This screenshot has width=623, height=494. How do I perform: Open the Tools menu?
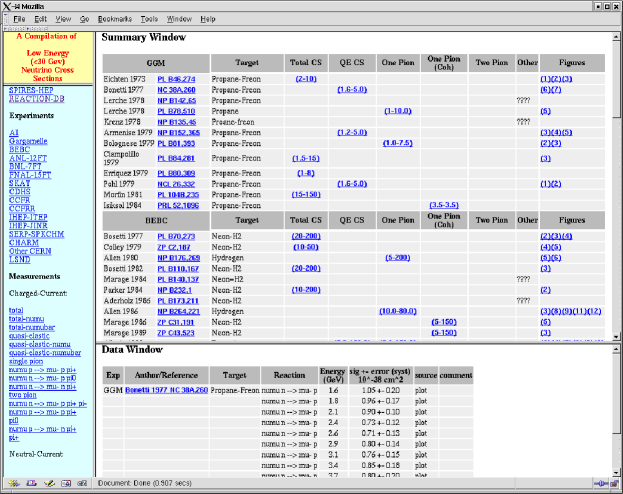point(149,19)
